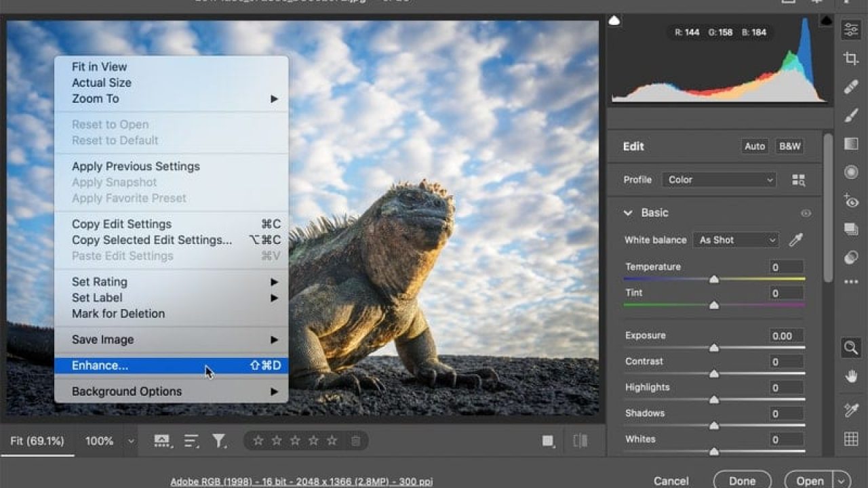Click the Highlights slider handle
The image size is (868, 488).
(x=714, y=399)
